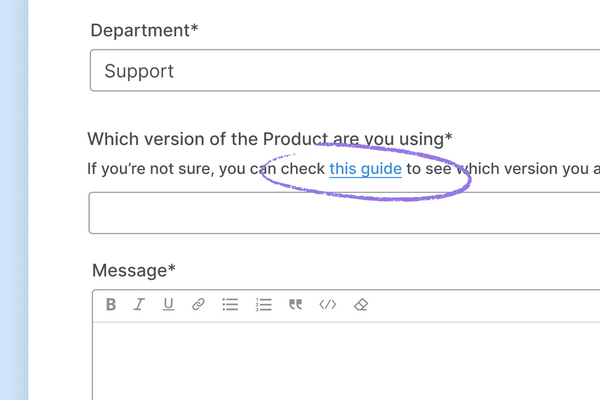Focus the product version input field
Screen dimensions: 600x400
[340, 213]
